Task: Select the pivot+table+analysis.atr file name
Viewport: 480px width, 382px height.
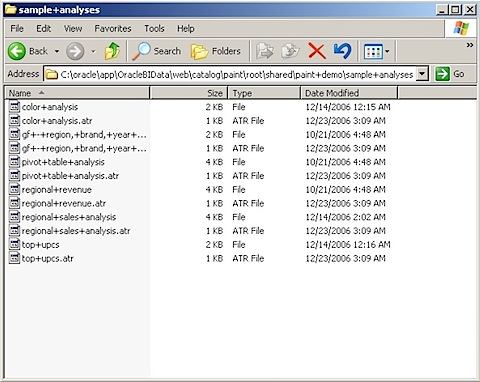Action: [70, 176]
